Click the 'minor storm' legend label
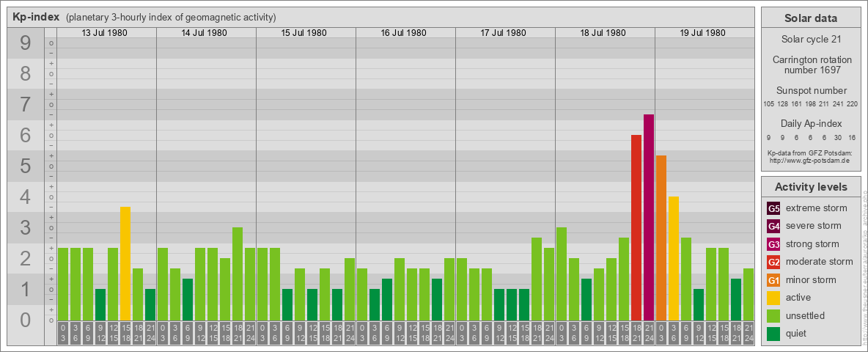The width and height of the screenshot is (868, 352). pos(811,279)
